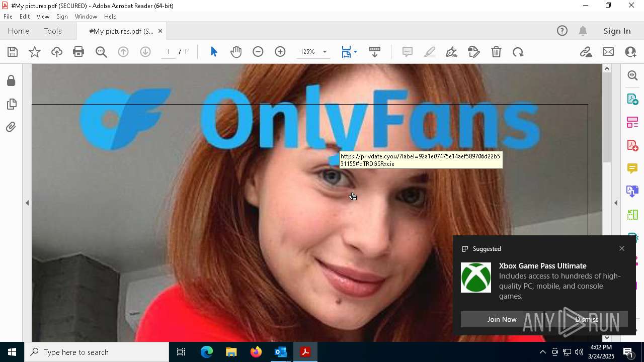The width and height of the screenshot is (644, 362).
Task: Print the document with the printer icon
Action: 78,52
